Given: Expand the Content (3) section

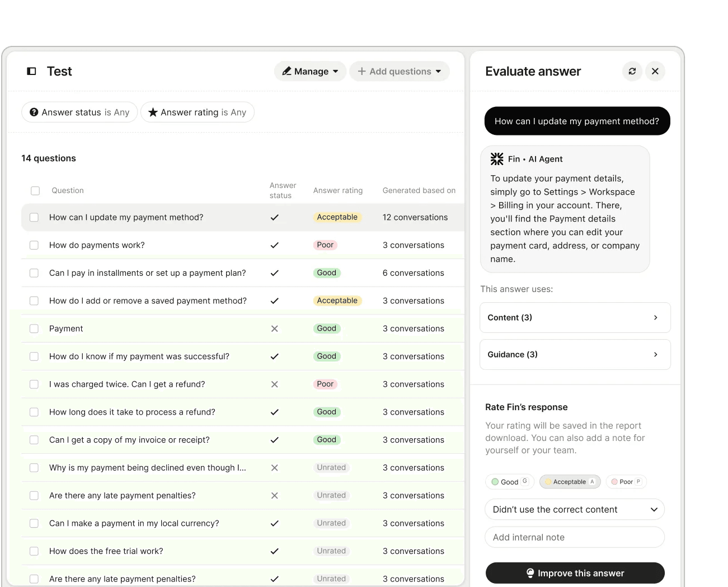Looking at the screenshot, I should (575, 317).
